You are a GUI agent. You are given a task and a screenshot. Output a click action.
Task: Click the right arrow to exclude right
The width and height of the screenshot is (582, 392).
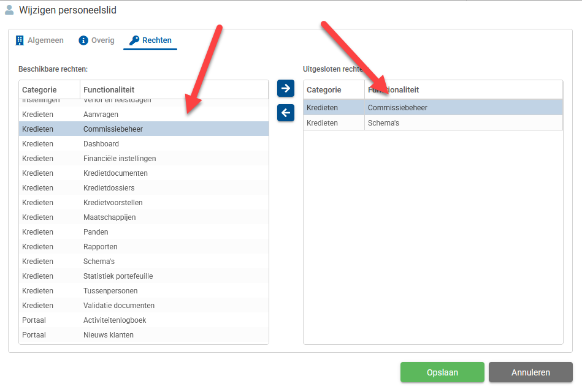[x=285, y=88]
